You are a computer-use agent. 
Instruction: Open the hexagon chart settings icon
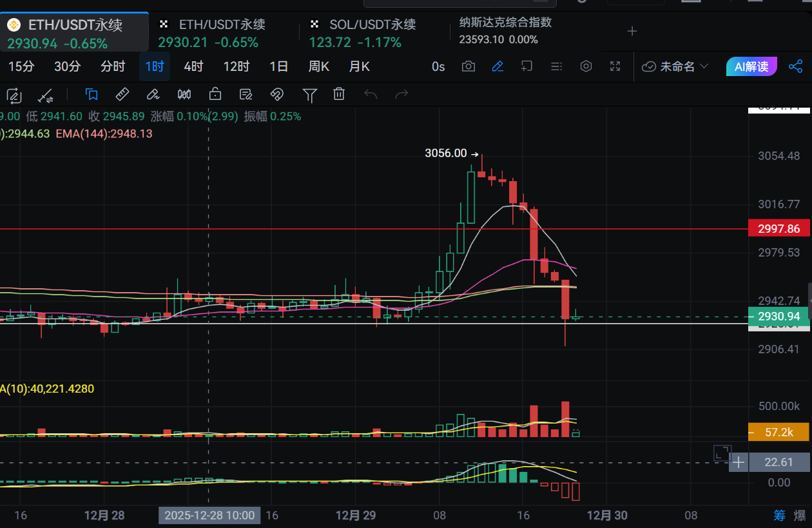tap(586, 66)
